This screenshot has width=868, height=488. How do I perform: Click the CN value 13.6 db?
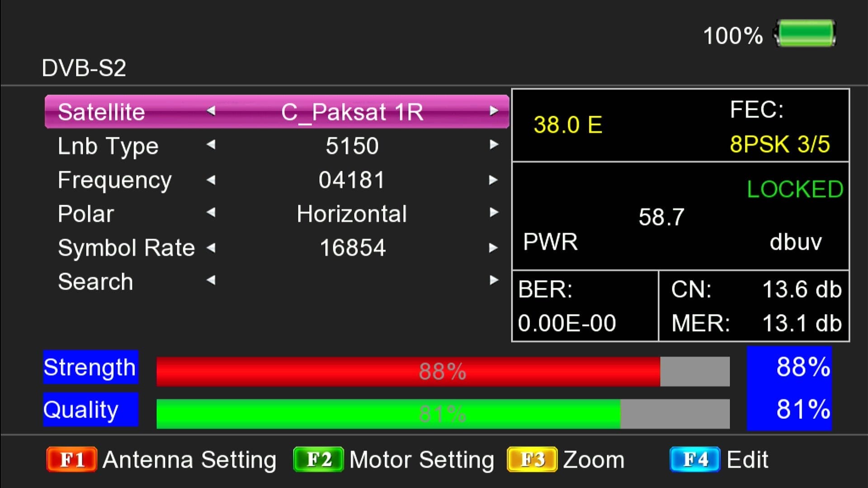tap(802, 289)
